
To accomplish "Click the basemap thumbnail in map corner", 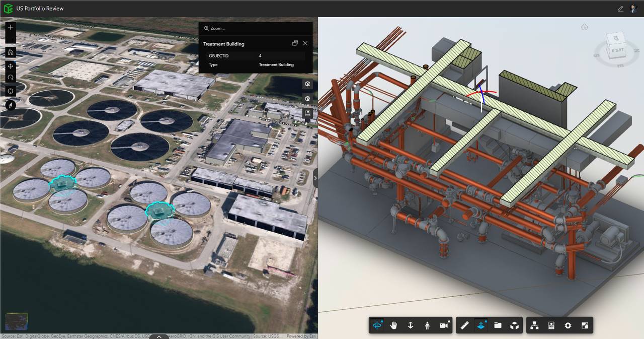I will click(17, 321).
